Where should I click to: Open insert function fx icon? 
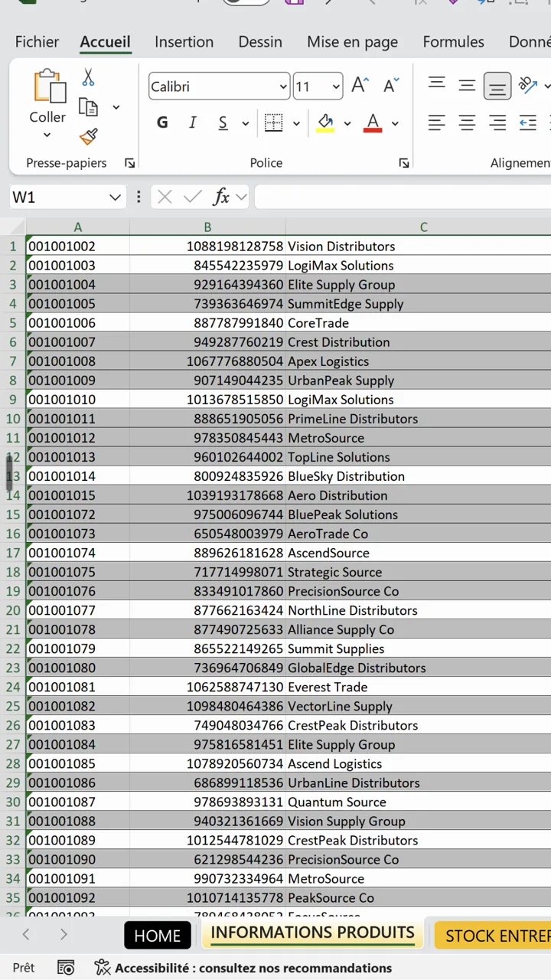[221, 198]
